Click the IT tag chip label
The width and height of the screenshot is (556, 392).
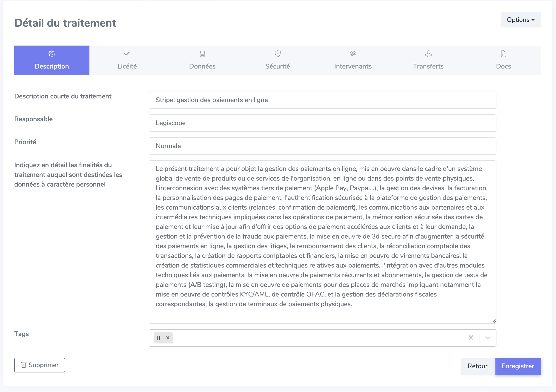pos(159,338)
